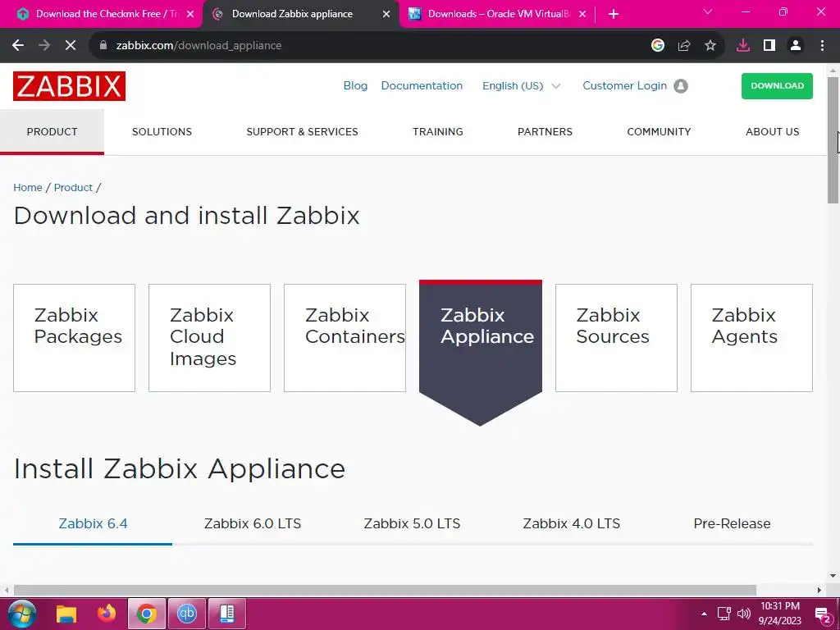Click the browser forward arrow
This screenshot has width=840, height=630.
[x=44, y=46]
